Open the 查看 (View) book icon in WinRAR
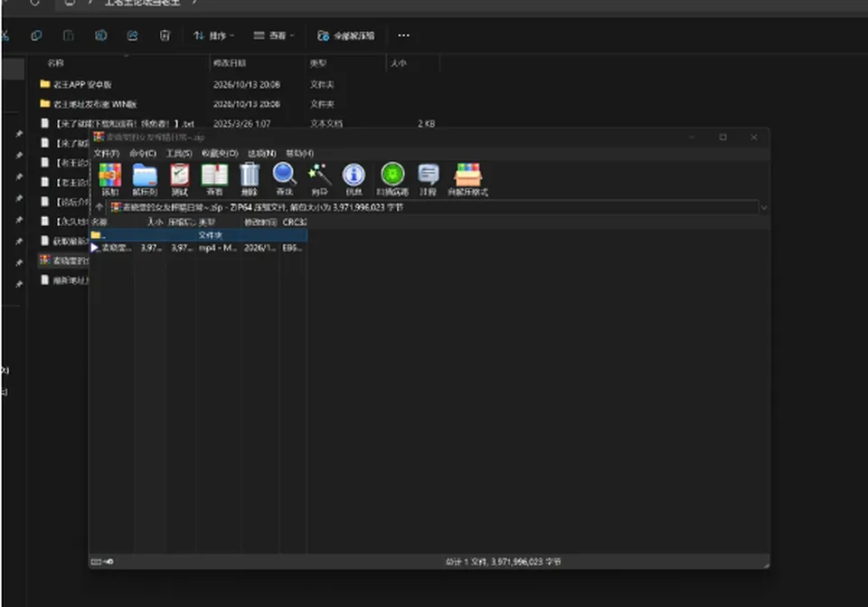Screen dimensions: 868x607 (x=214, y=179)
